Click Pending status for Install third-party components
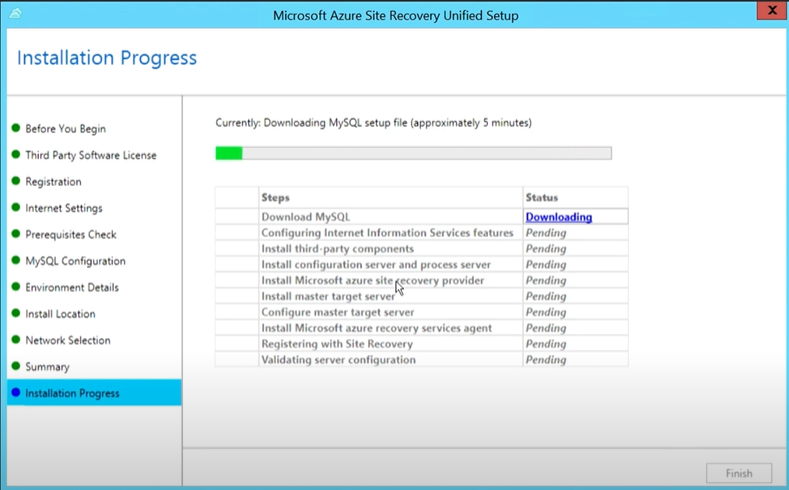789x490 pixels. click(546, 249)
